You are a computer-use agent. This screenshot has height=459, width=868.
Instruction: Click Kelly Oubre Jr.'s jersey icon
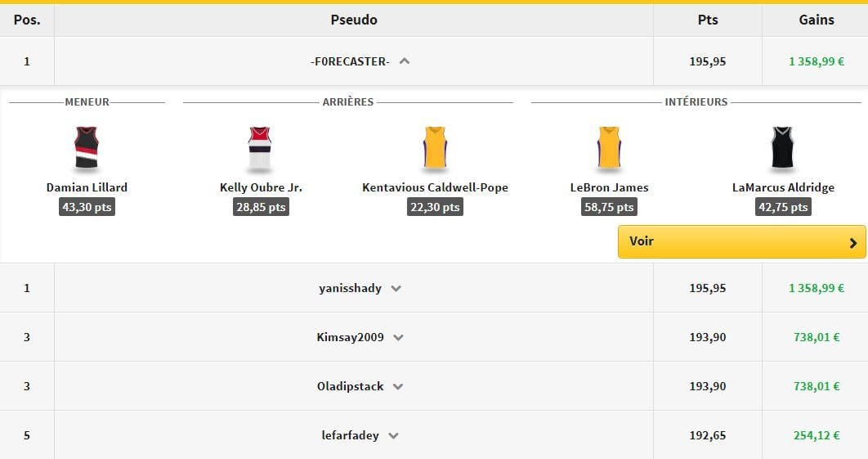260,148
